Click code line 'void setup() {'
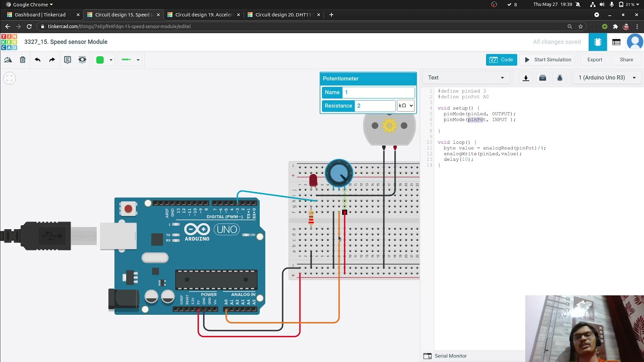This screenshot has height=362, width=644. click(458, 108)
